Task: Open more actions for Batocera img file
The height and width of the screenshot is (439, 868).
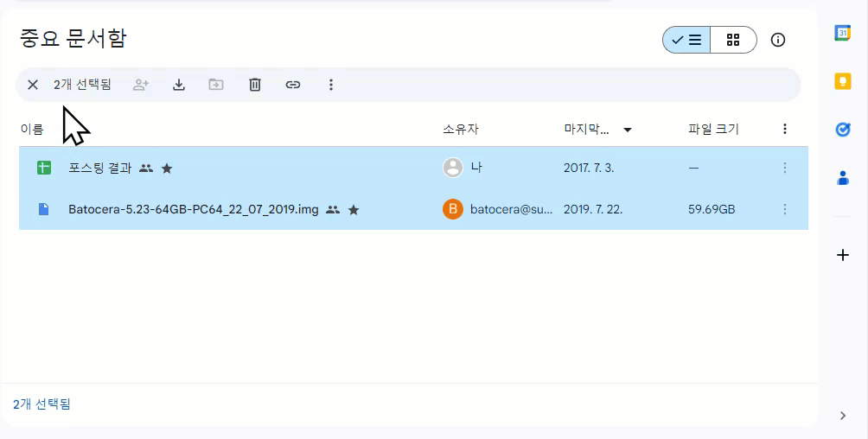Action: click(x=784, y=209)
